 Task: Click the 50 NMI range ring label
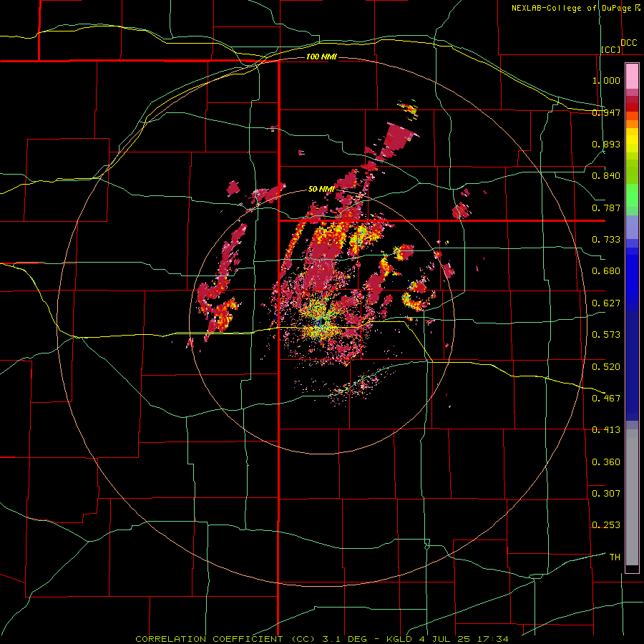click(321, 189)
